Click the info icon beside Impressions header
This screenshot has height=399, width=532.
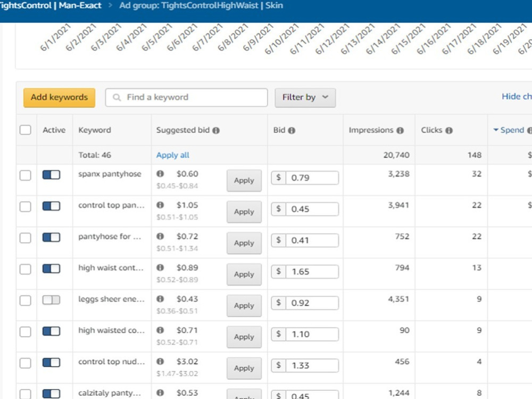point(400,130)
